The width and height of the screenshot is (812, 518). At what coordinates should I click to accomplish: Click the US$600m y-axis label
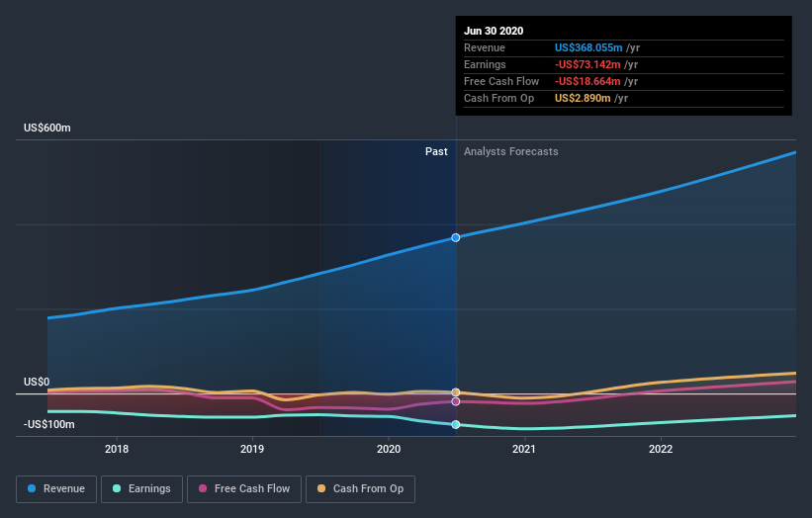47,128
